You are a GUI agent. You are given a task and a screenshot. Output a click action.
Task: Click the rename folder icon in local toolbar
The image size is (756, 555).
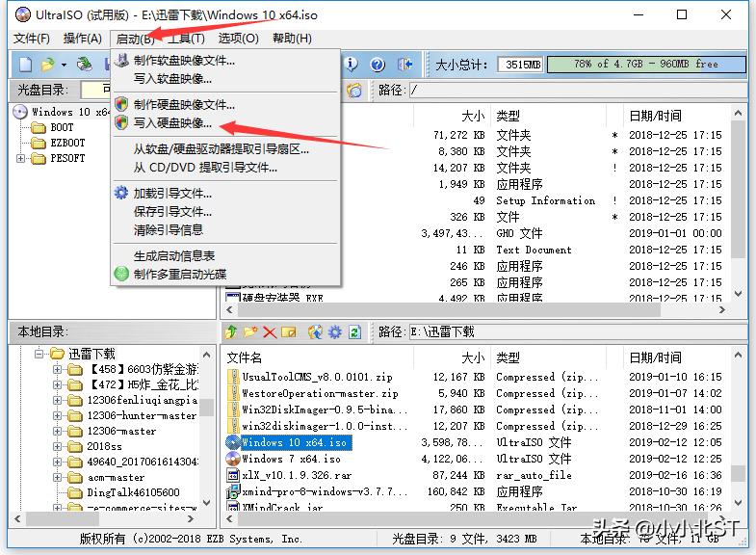pyautogui.click(x=288, y=331)
